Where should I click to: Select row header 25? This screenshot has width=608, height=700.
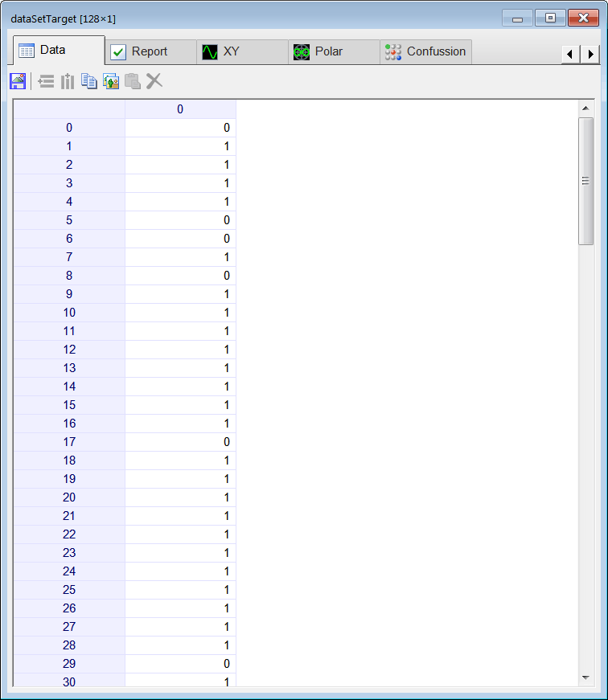(x=69, y=590)
